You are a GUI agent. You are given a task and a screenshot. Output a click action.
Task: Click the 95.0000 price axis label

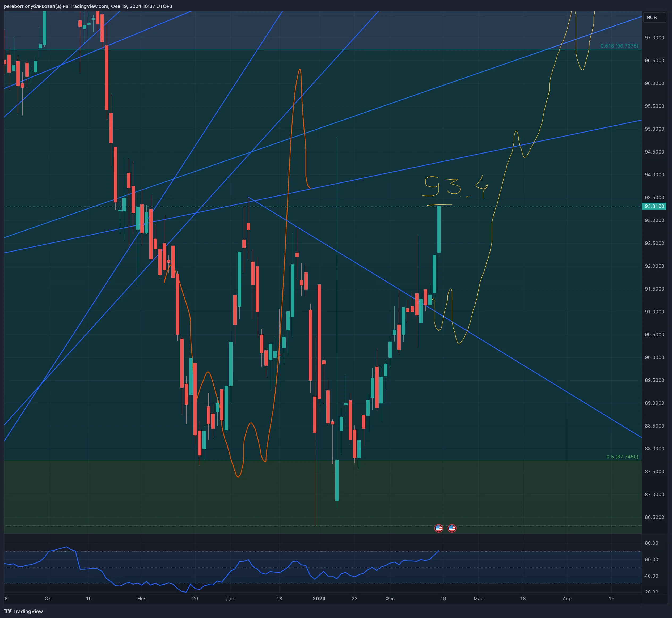(x=654, y=129)
